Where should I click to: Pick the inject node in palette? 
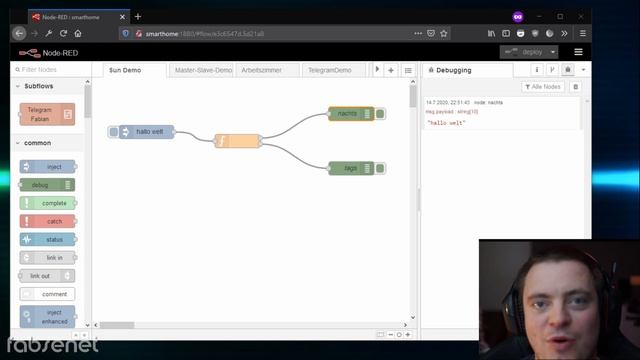point(48,167)
